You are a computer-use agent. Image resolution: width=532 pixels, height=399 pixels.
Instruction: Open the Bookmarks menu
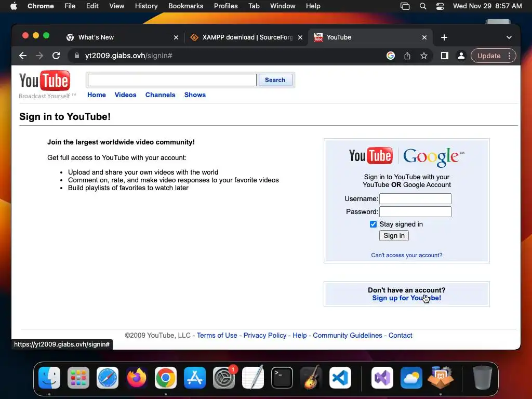click(x=185, y=6)
